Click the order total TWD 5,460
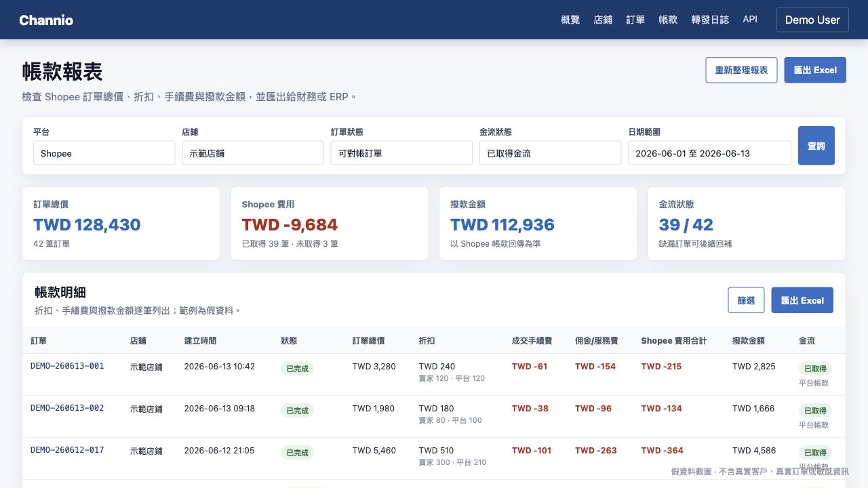This screenshot has height=488, width=868. [374, 451]
